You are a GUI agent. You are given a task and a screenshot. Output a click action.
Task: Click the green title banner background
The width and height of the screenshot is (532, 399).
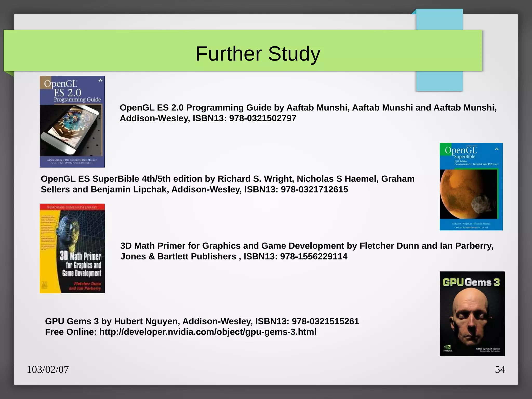point(104,51)
